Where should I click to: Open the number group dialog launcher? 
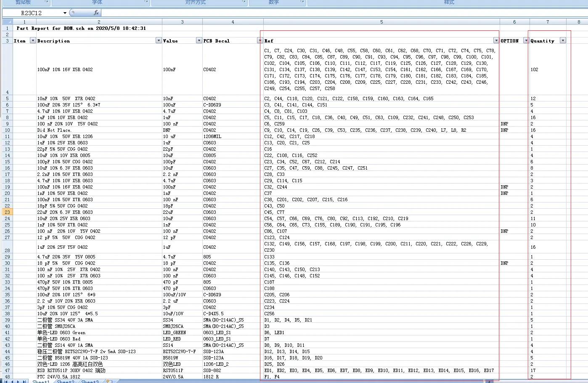[x=302, y=2]
